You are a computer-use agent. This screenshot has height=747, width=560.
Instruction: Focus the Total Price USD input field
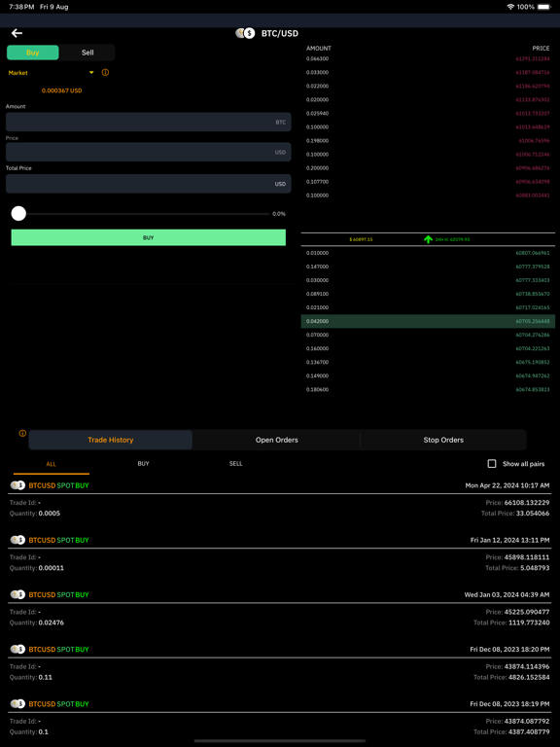[149, 184]
